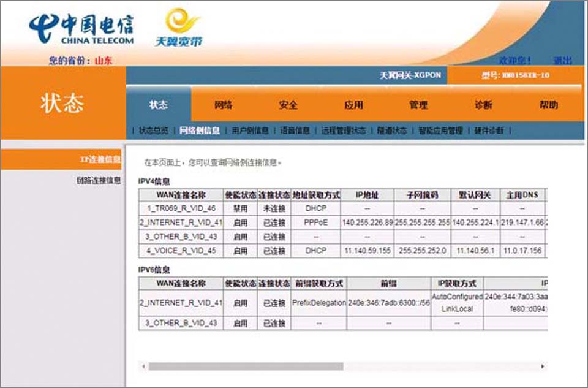The image size is (588, 388).
Task: Open the 帮助 tab
Action: (549, 105)
